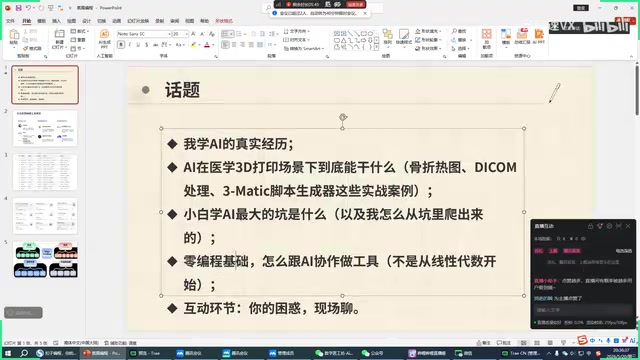
Task: Switch to the Insert ribbon tab
Action: [56, 21]
